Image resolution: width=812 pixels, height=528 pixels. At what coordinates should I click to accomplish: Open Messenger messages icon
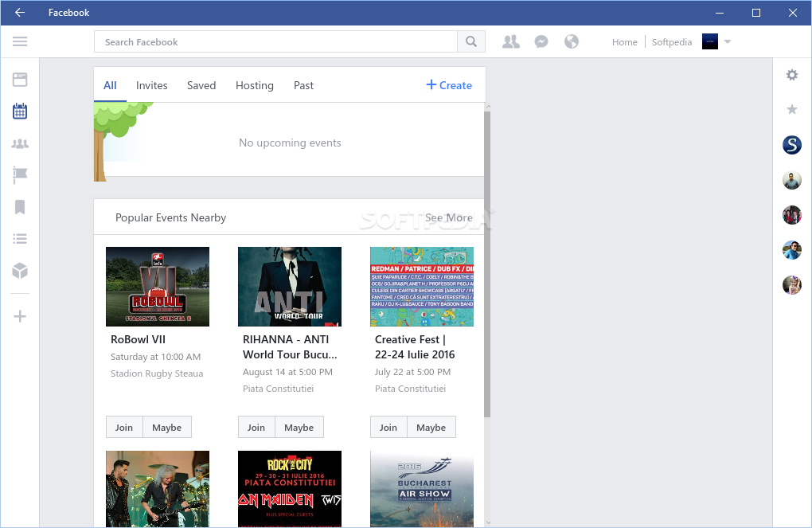point(541,41)
